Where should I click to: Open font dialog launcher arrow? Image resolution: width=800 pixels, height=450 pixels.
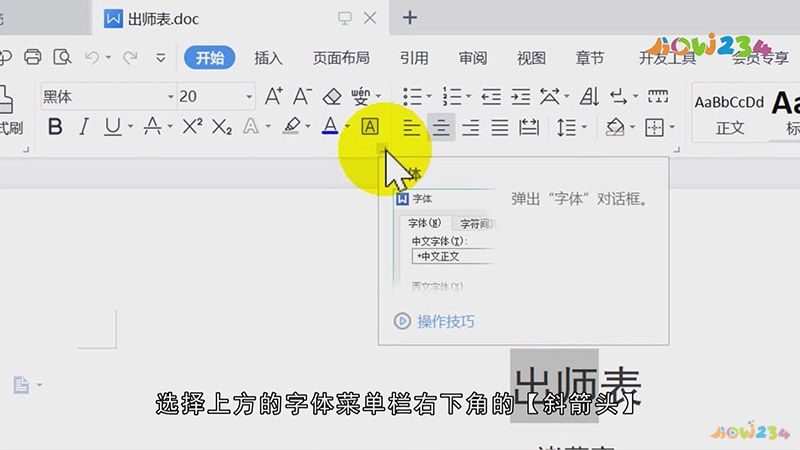coord(382,149)
